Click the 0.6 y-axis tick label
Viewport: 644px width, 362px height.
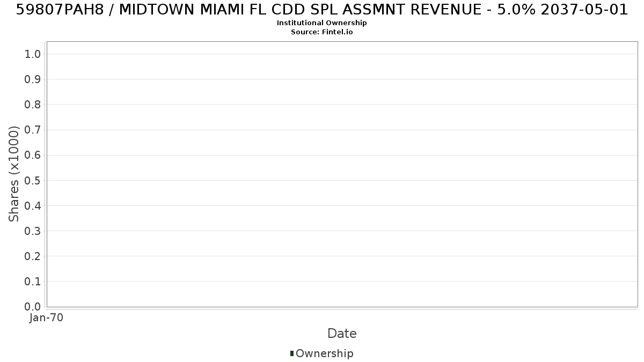point(33,155)
